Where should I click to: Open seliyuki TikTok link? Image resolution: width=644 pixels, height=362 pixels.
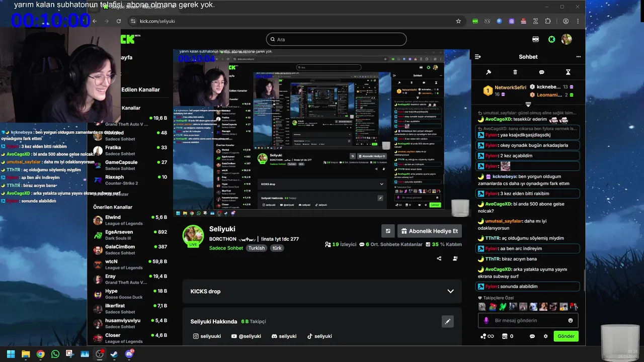point(319,336)
